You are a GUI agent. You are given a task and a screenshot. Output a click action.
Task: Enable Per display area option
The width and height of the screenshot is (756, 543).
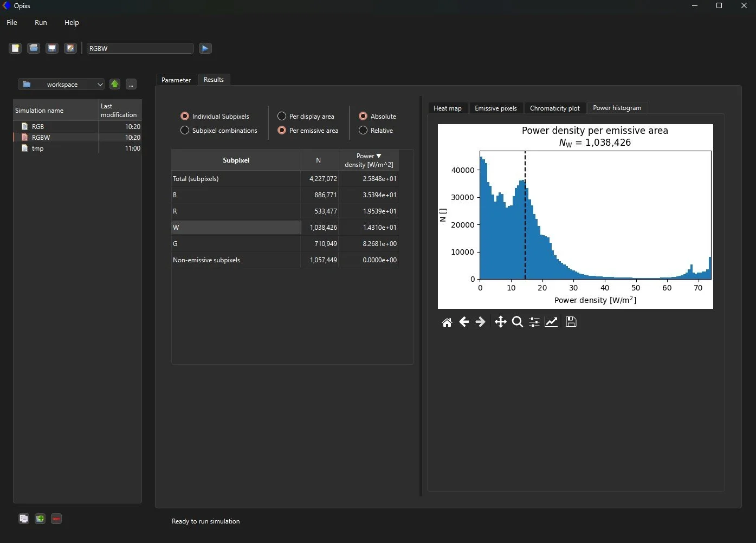tap(281, 116)
